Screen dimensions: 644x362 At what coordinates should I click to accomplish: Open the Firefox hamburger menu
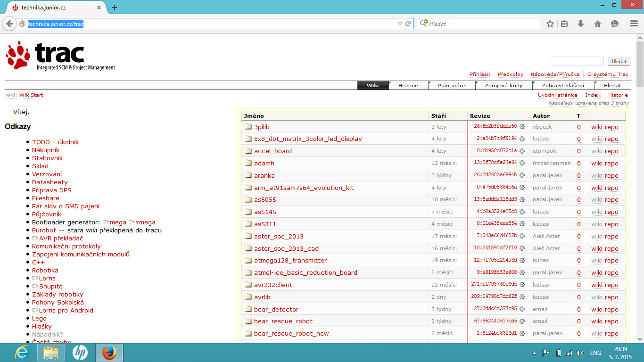pyautogui.click(x=634, y=24)
